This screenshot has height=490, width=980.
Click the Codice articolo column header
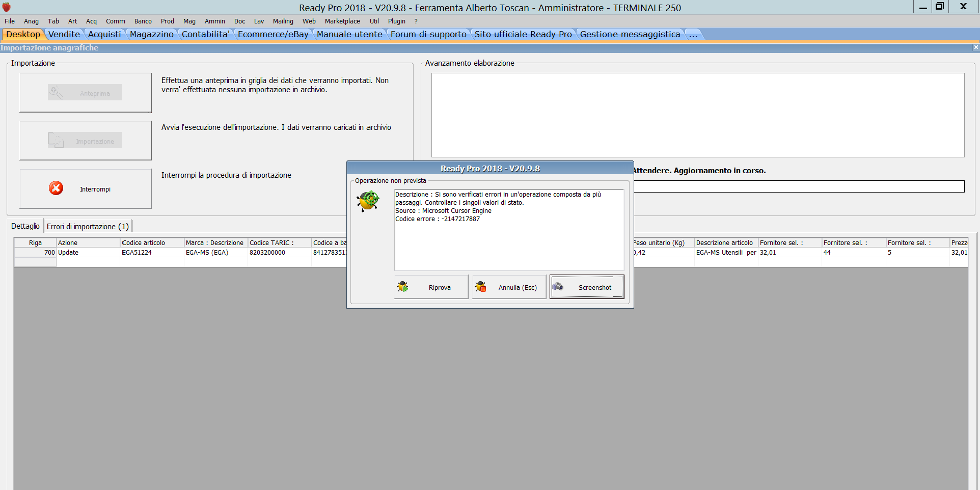pos(152,243)
